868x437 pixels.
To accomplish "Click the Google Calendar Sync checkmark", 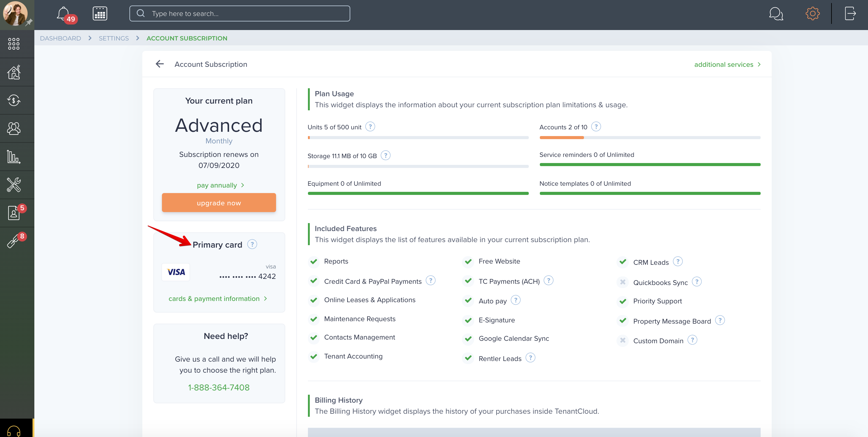I will [x=468, y=339].
